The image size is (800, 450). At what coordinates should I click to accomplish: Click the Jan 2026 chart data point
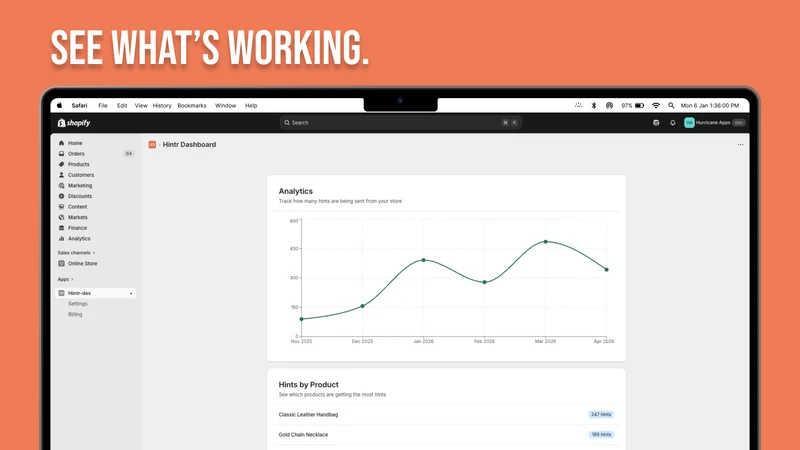[x=423, y=260]
